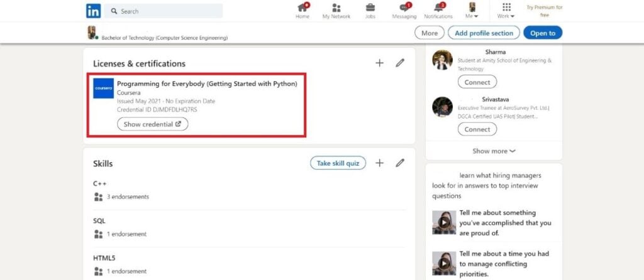Open the Jobs section
Screen dimensions: 644x280
pos(370,11)
